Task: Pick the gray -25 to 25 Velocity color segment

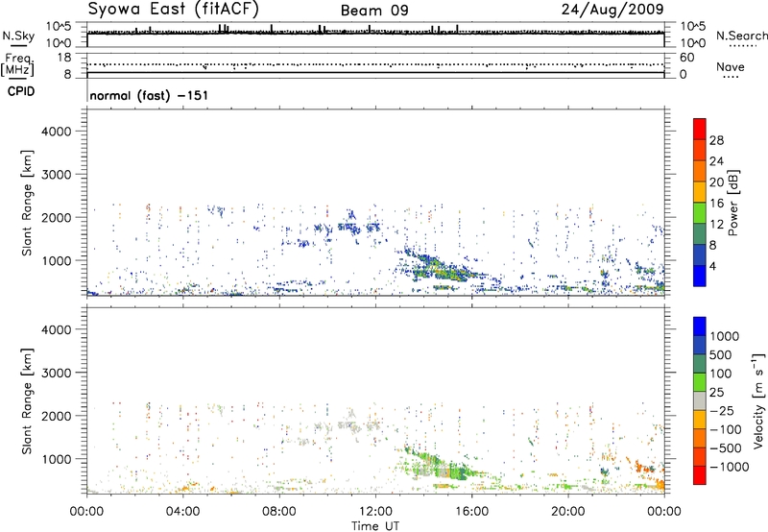Action: 700,400
